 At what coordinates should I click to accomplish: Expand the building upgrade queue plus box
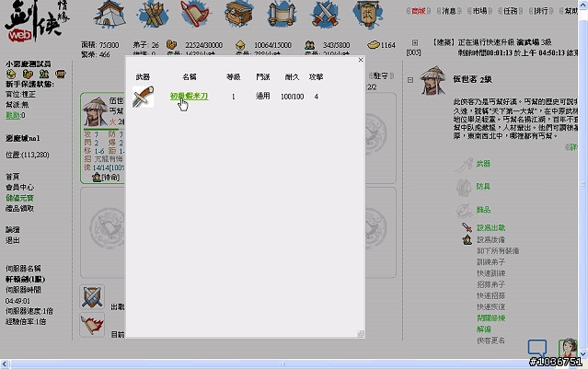click(x=415, y=42)
